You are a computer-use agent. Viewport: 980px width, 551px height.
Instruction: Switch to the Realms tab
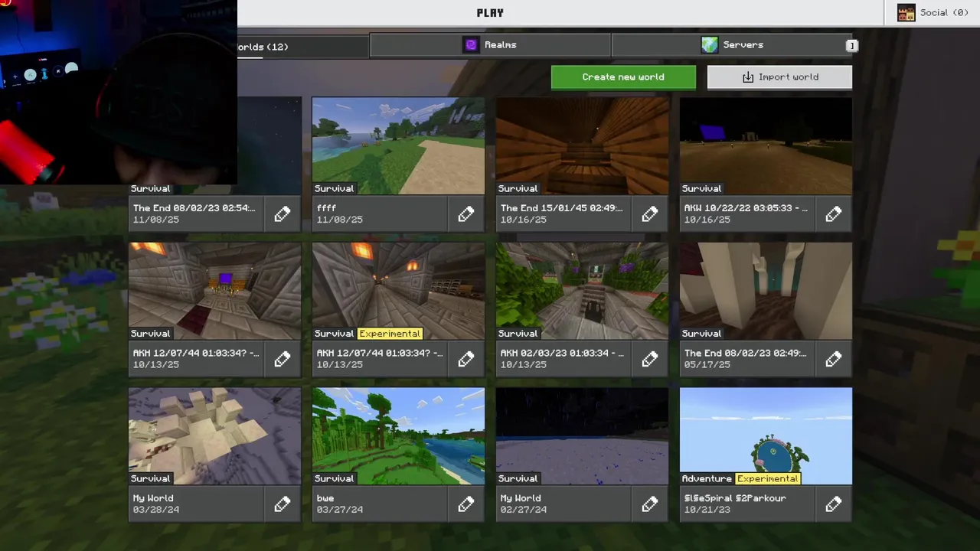pyautogui.click(x=490, y=45)
